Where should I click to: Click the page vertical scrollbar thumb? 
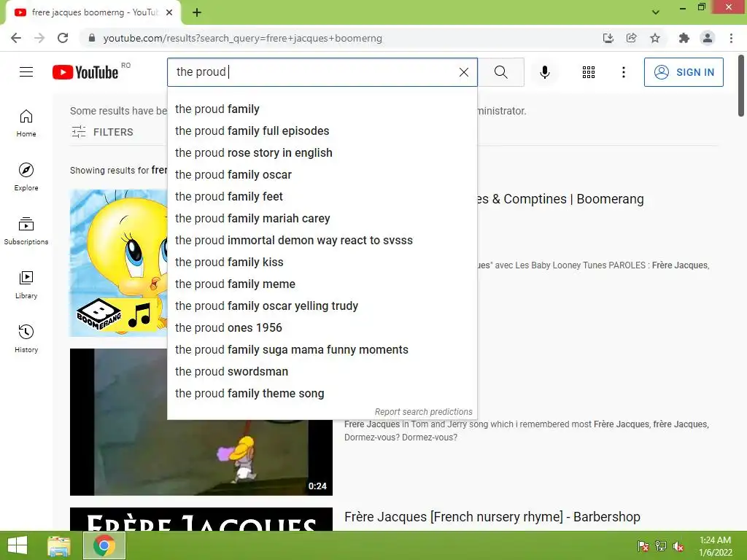pyautogui.click(x=741, y=86)
